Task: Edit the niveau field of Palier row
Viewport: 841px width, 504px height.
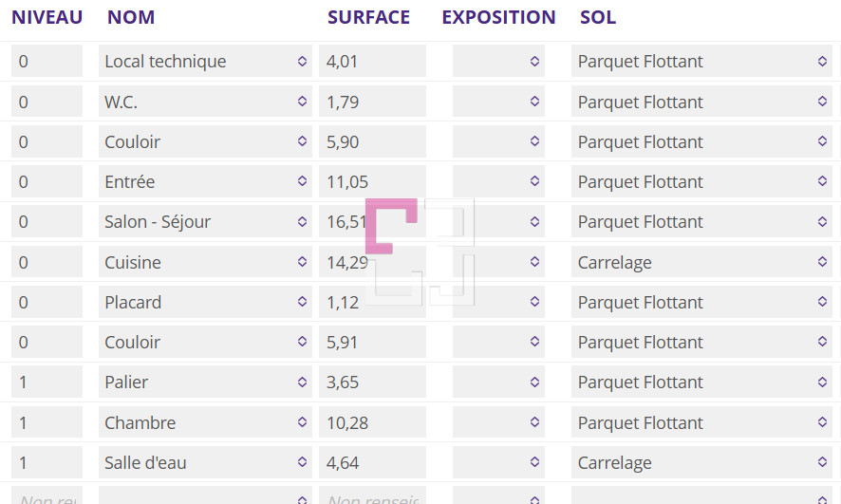Action: (x=47, y=382)
